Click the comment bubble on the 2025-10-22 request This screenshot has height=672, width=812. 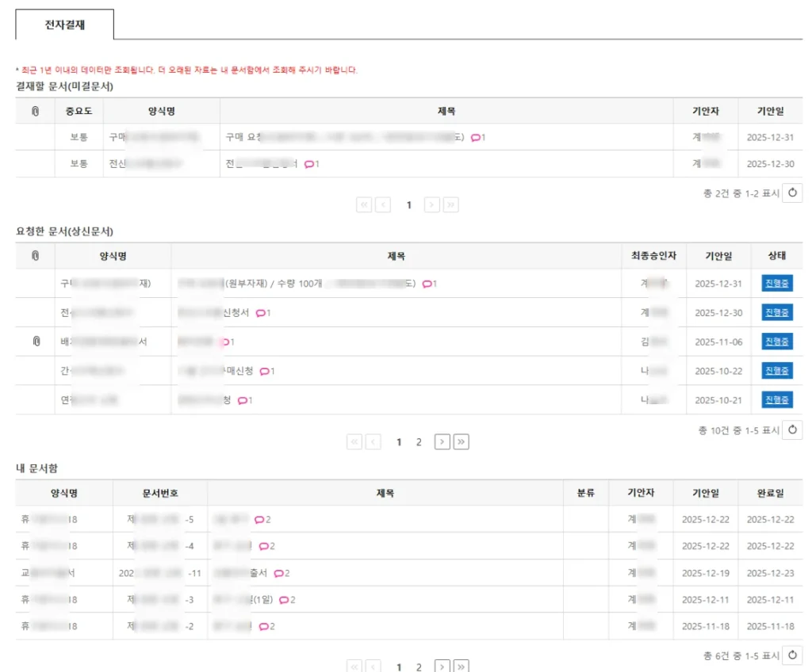266,371
